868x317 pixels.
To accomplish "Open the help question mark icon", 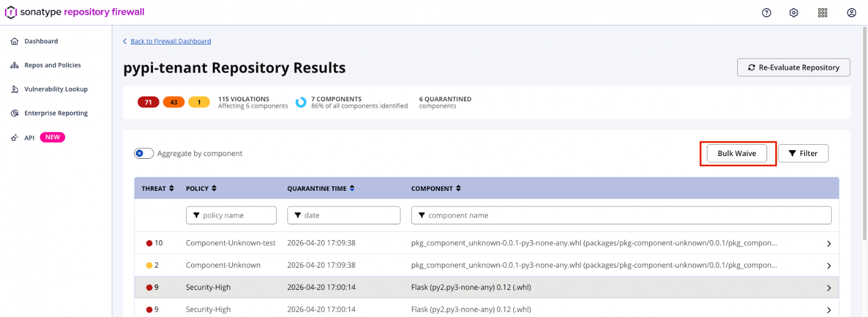I will point(767,12).
